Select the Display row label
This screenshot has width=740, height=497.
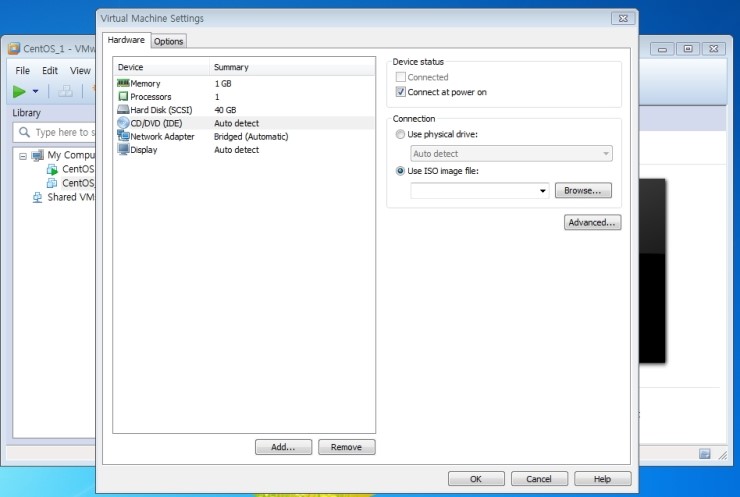tap(143, 150)
